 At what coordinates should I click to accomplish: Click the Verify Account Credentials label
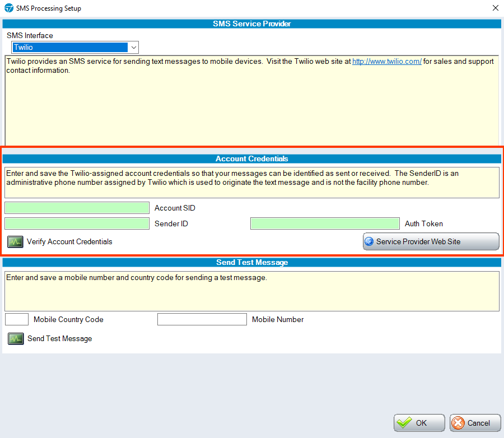[69, 242]
